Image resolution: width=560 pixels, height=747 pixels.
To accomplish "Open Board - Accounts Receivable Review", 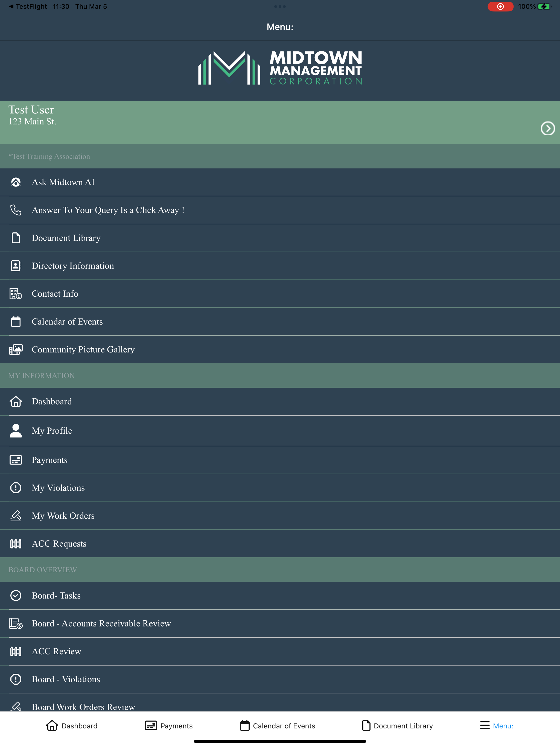I will point(280,623).
